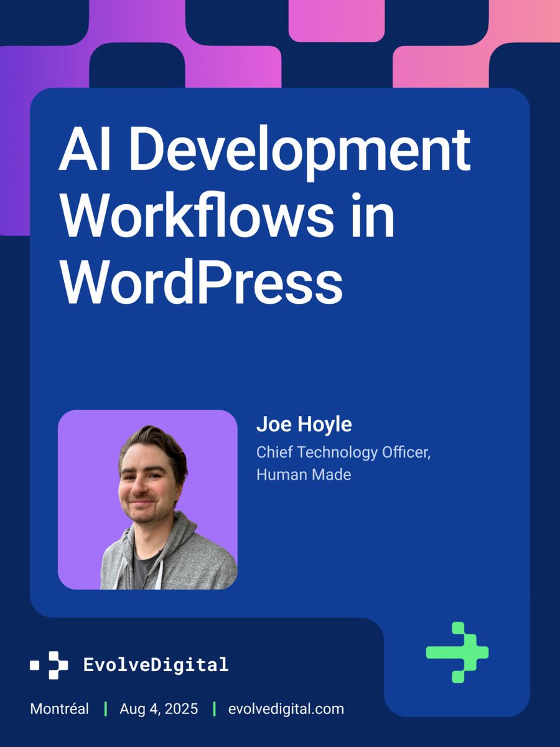Viewport: 560px width, 747px height.
Task: Click the green arrow icon
Action: (457, 652)
